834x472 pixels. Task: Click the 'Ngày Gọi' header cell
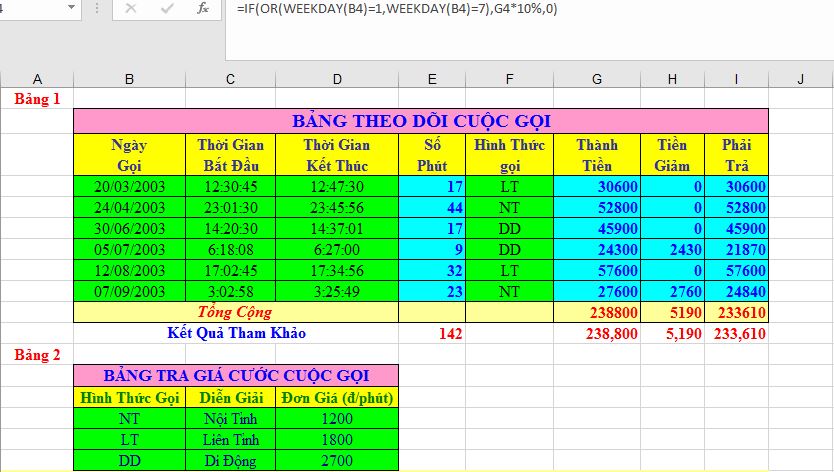[129, 155]
